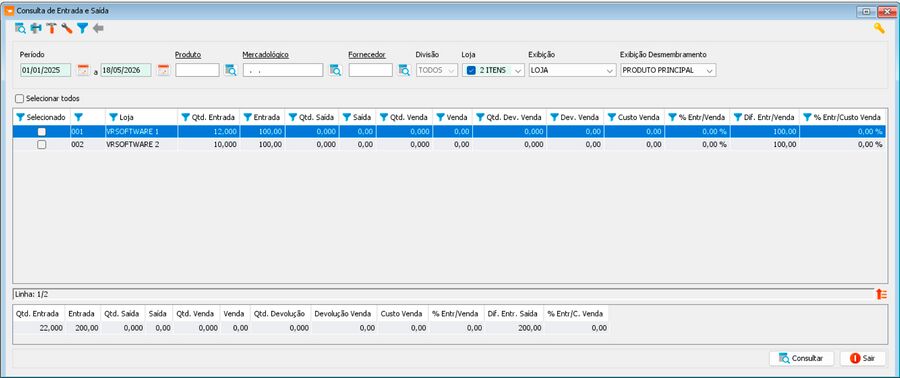Click Fornecedor lookup search icon
Image resolution: width=900 pixels, height=378 pixels.
click(404, 70)
